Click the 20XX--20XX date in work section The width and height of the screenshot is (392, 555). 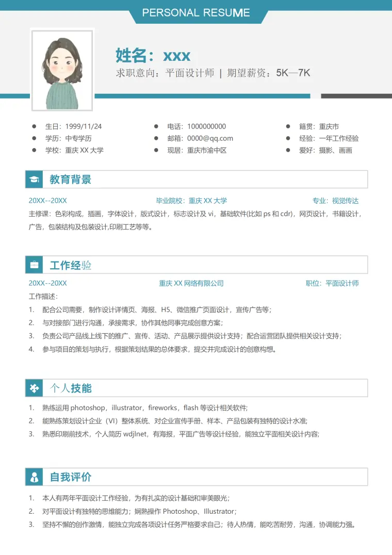[x=48, y=283]
